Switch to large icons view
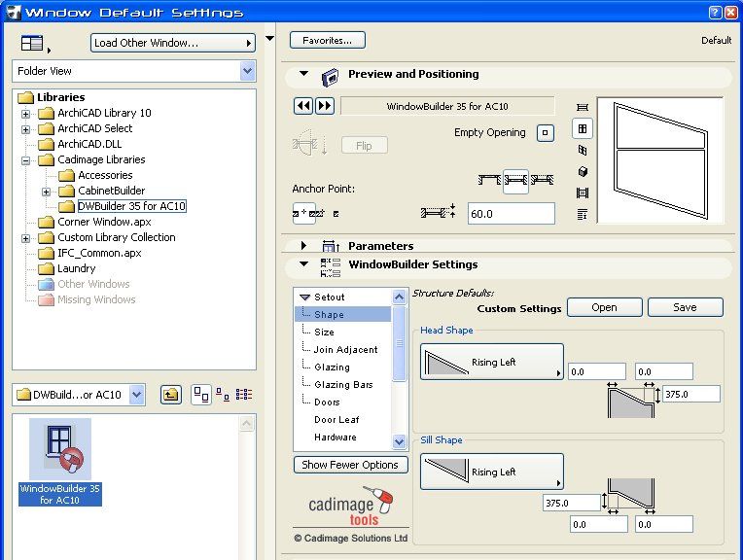Image resolution: width=743 pixels, height=560 pixels. coord(201,395)
